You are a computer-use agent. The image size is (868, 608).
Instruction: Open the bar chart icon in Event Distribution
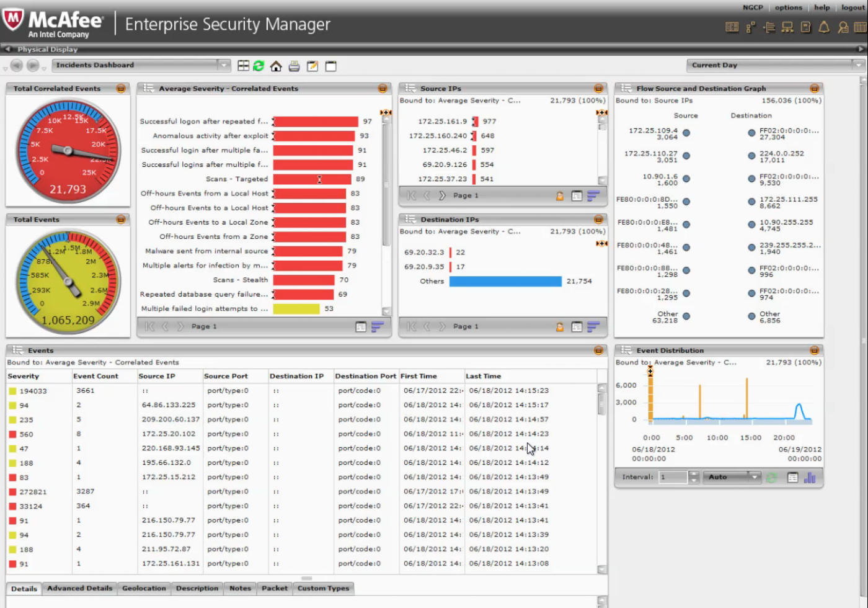pyautogui.click(x=810, y=478)
